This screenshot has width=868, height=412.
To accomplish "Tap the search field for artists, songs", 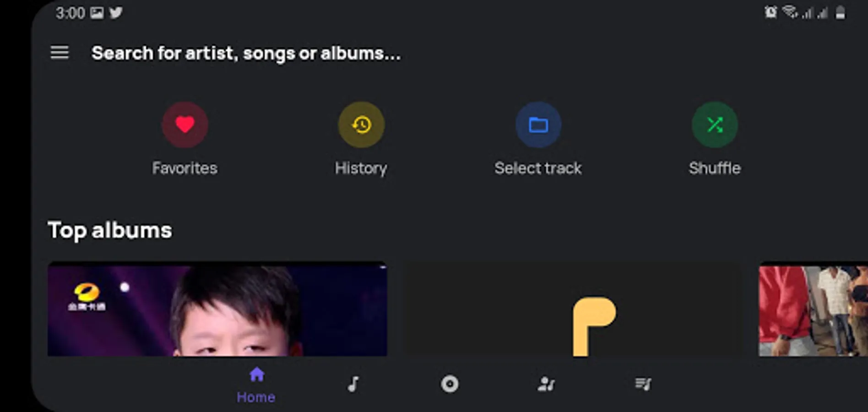I will [246, 53].
